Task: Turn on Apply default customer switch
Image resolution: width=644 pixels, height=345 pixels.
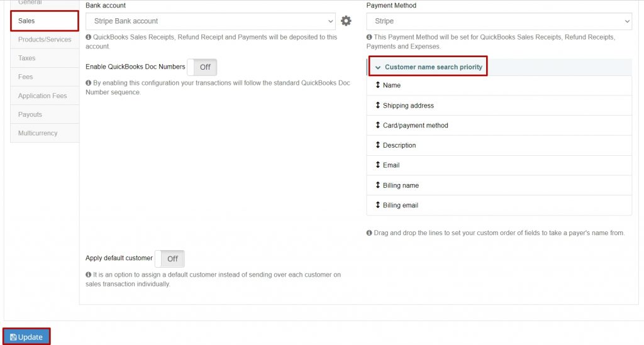Action: (170, 258)
